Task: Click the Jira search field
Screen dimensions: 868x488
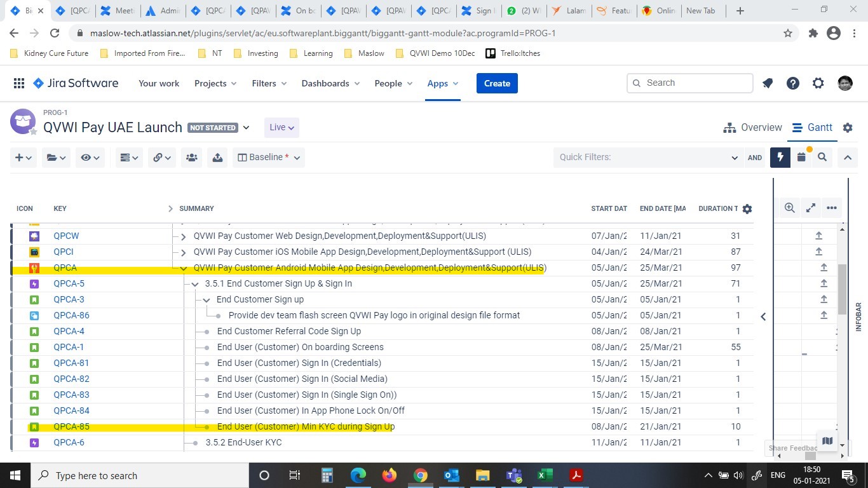Action: [x=690, y=83]
